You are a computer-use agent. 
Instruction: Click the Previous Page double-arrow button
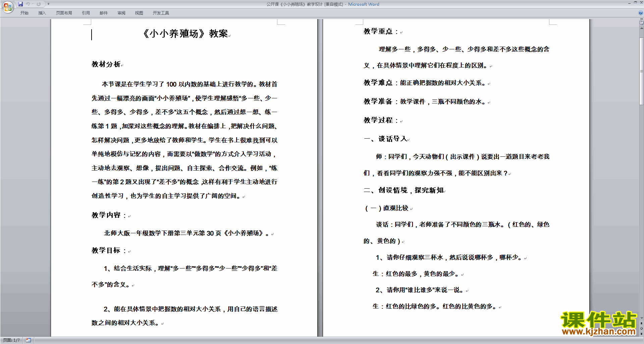click(641, 324)
